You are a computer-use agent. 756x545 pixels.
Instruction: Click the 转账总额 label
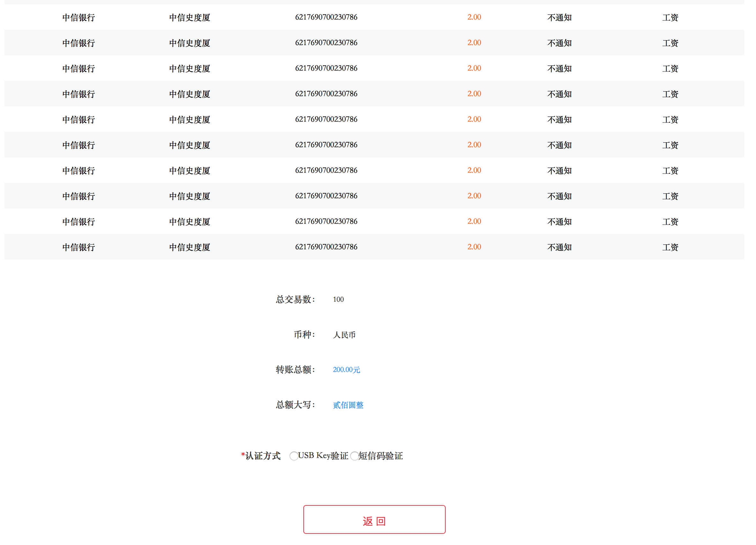[x=295, y=370]
